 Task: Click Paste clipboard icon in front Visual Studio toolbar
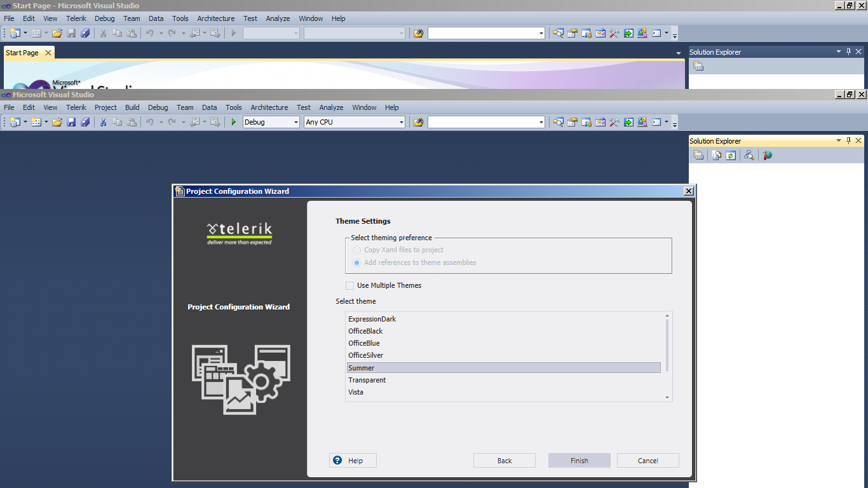pos(131,122)
